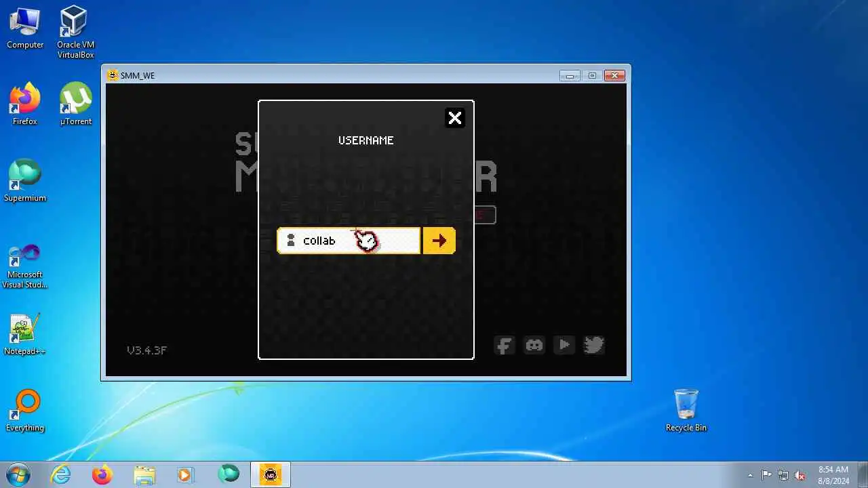Select the Microsoft Visual Studio desktop shortcut
The height and width of the screenshot is (488, 868).
[x=25, y=266]
